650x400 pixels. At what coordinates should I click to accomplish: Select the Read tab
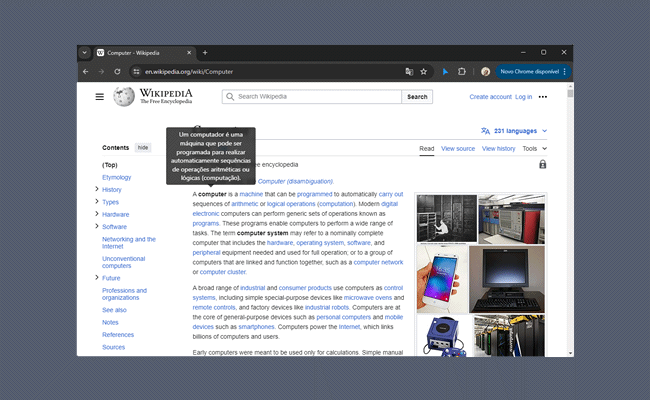(x=427, y=148)
